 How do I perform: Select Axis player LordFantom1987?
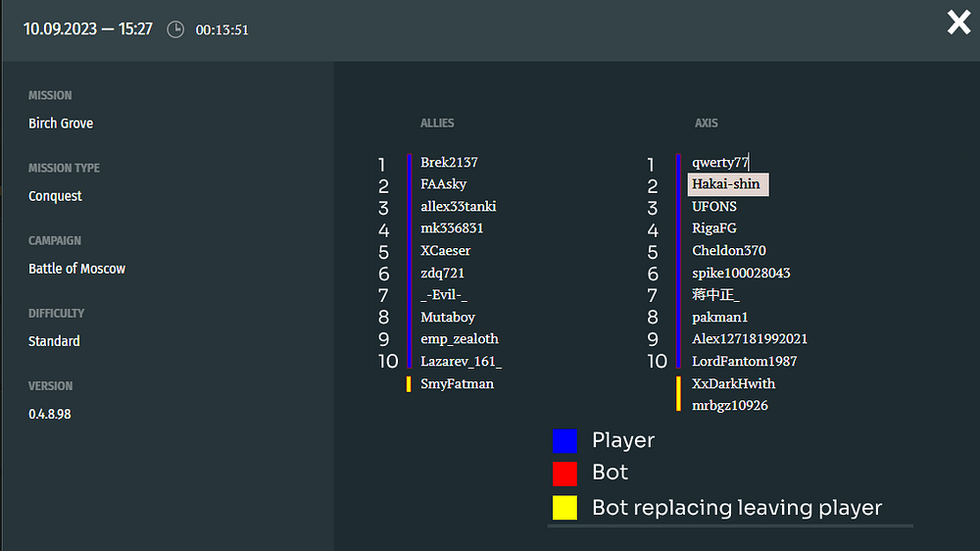point(744,362)
